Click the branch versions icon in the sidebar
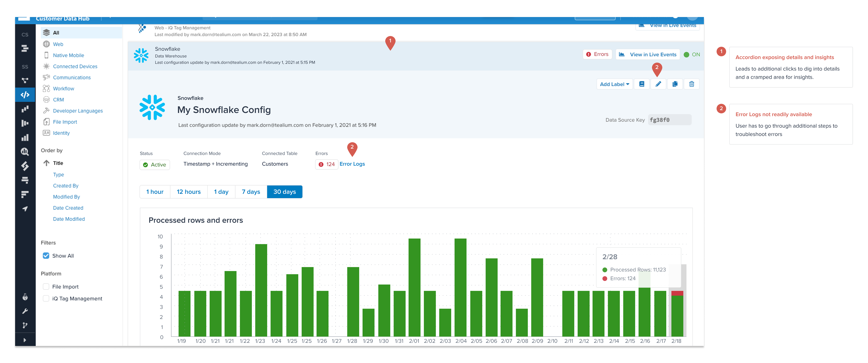868x363 pixels. coord(25,325)
